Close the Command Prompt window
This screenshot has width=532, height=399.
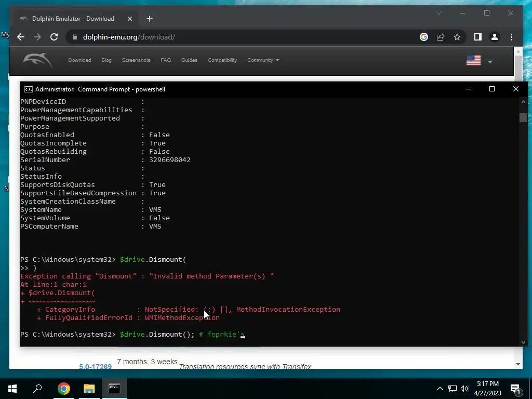[516, 89]
